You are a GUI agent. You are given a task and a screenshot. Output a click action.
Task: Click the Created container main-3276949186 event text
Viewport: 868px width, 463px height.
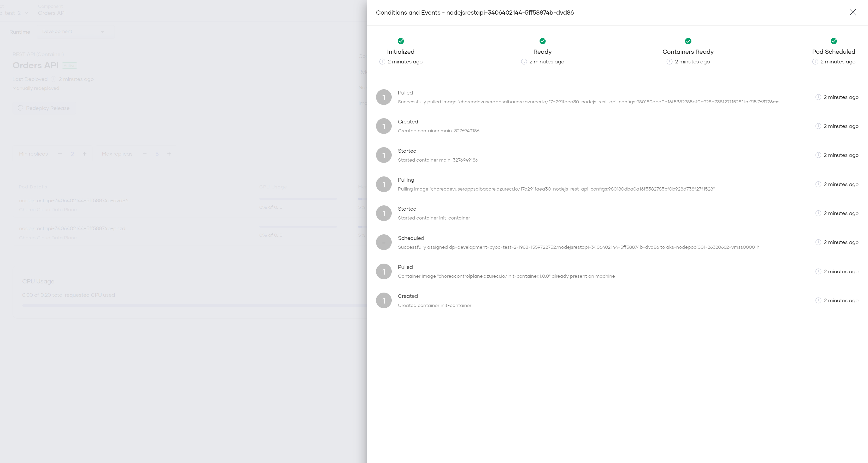[x=438, y=131]
